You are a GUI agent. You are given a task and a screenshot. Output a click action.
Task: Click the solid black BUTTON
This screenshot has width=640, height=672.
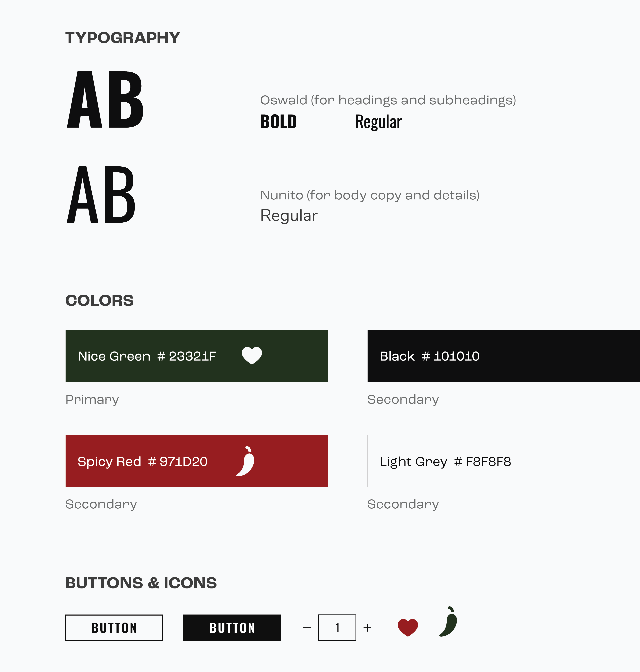coord(232,628)
